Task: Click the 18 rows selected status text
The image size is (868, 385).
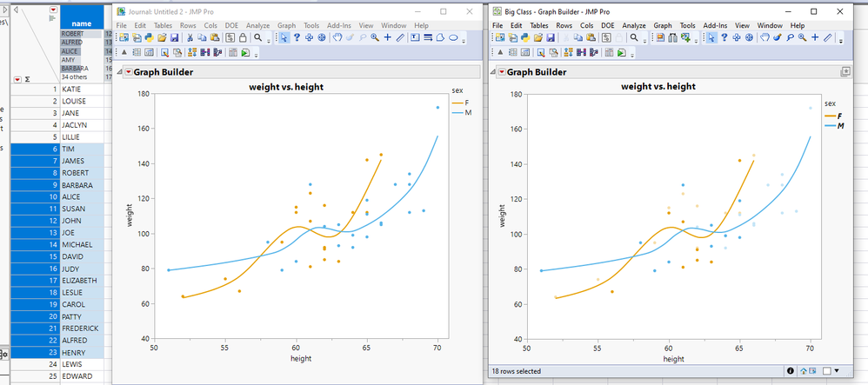Action: pos(517,371)
